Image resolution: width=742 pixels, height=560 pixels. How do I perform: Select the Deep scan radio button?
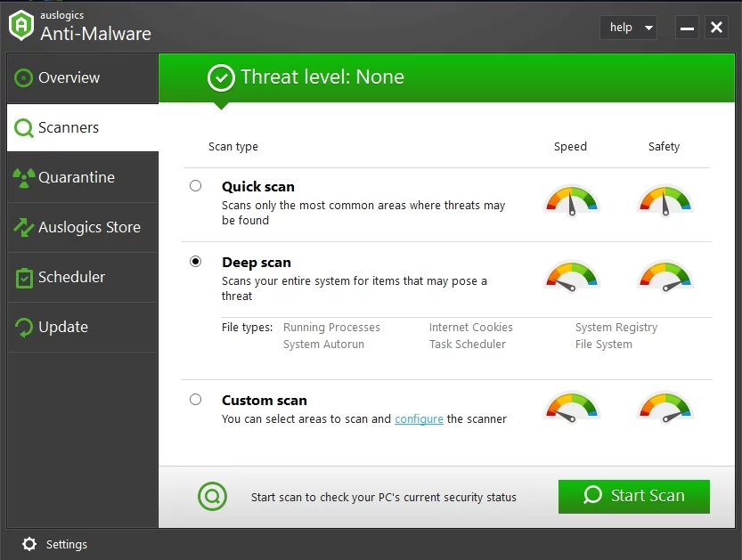(x=196, y=262)
